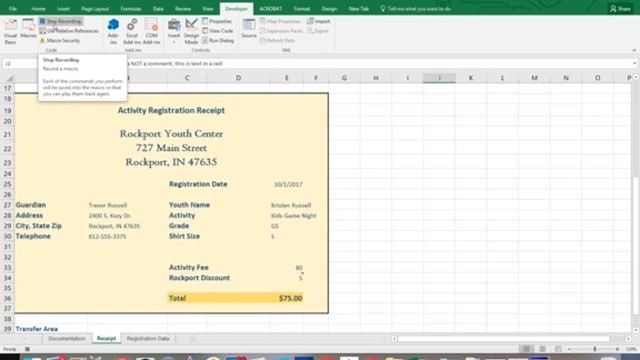Click the zoom in plus button
Viewport: 640px width, 360px height.
(x=618, y=349)
